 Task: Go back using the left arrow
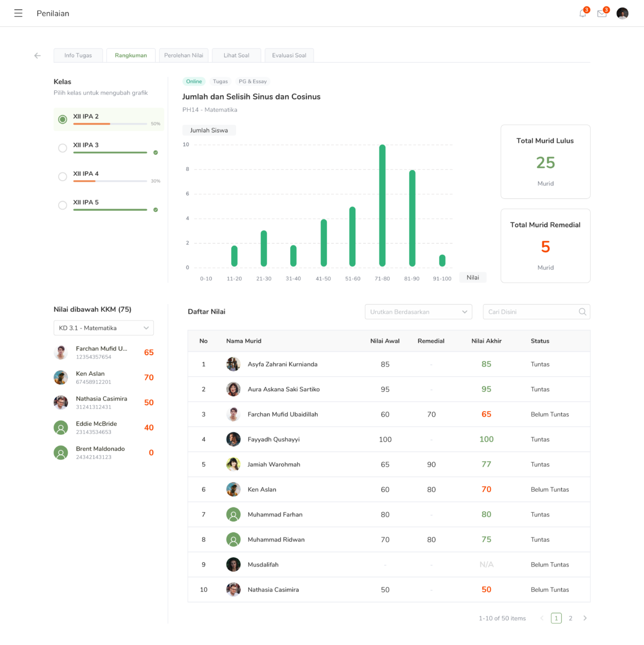click(38, 55)
